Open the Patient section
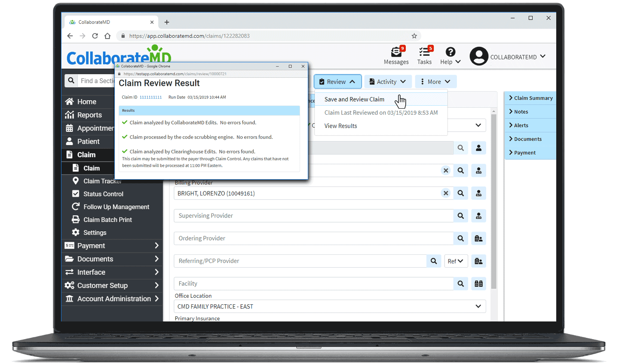The image size is (619, 364). pos(88,141)
